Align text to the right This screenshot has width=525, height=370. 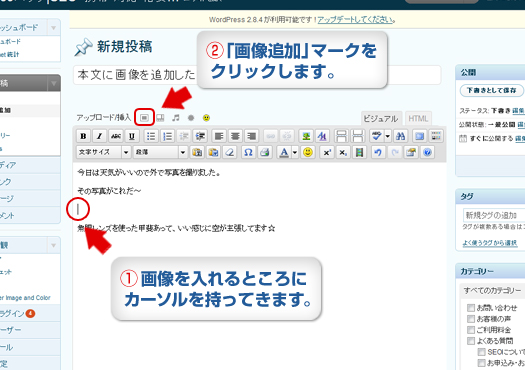[x=251, y=136]
